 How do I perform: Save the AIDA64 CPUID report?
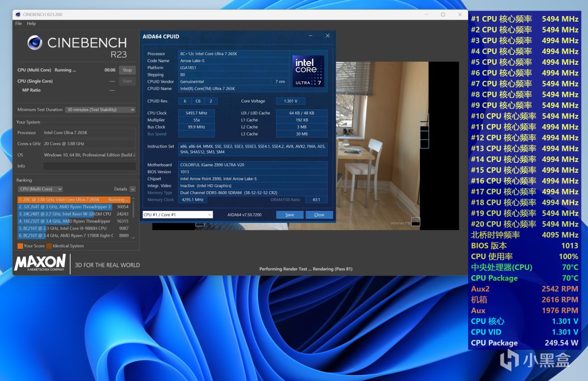pos(290,215)
